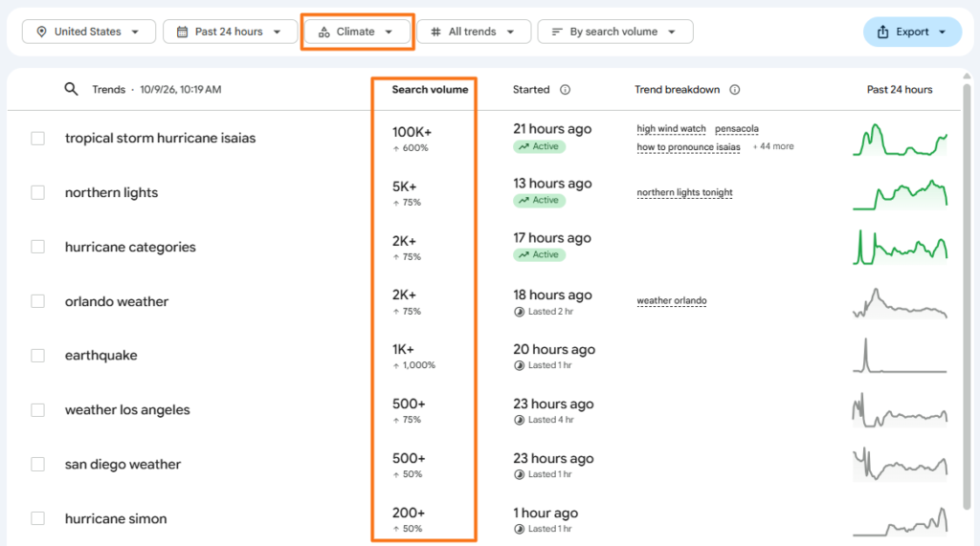Open the By search volume sort dropdown
Image resolution: width=980 pixels, height=546 pixels.
click(615, 32)
